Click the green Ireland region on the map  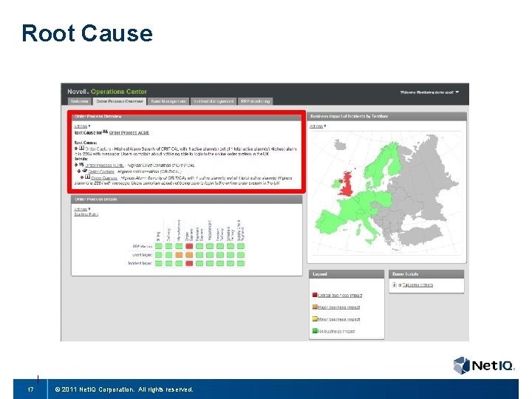pos(337,184)
